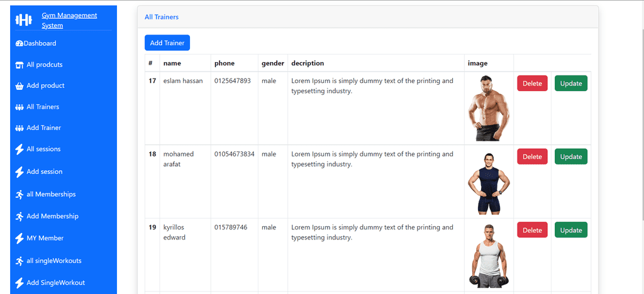Click the lightning icon beside MY Member

(x=19, y=238)
